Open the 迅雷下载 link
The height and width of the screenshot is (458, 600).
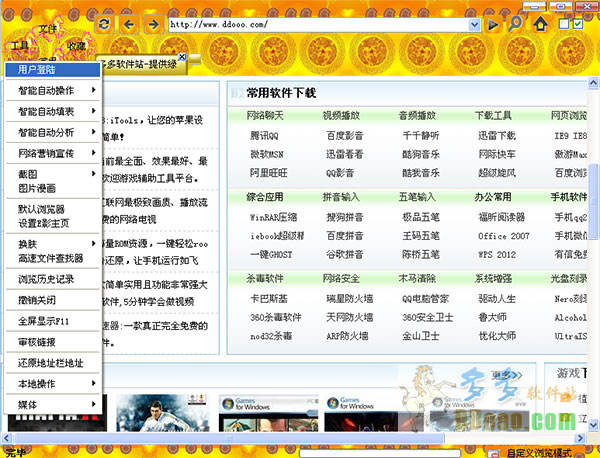(497, 135)
